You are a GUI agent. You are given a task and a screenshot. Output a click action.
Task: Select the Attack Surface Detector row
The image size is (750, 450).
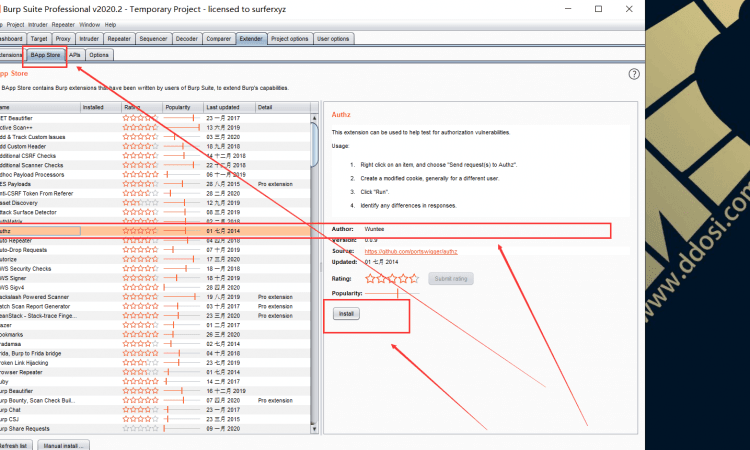pos(155,212)
